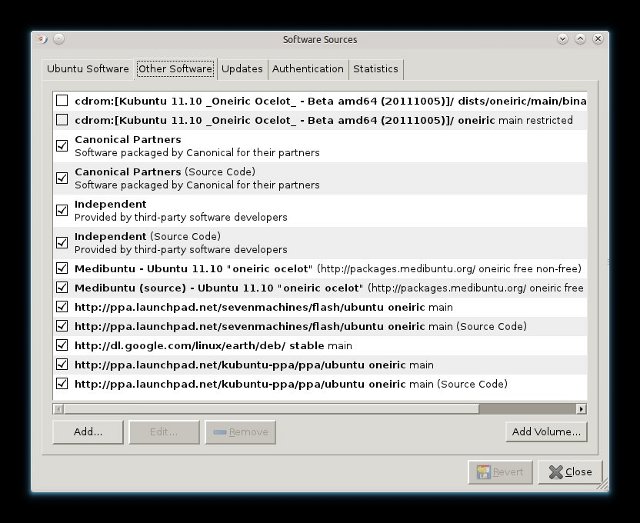Uncheck the first Independent source checkbox

coord(62,210)
